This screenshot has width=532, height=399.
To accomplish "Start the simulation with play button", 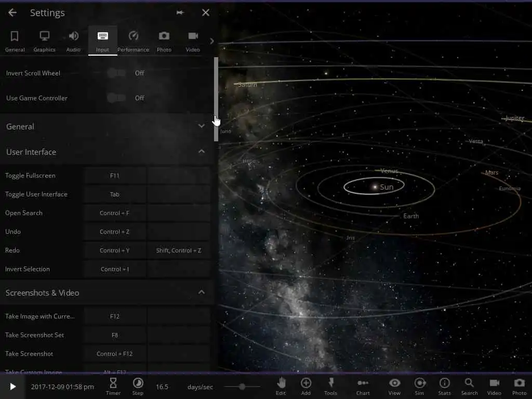I will [x=12, y=387].
